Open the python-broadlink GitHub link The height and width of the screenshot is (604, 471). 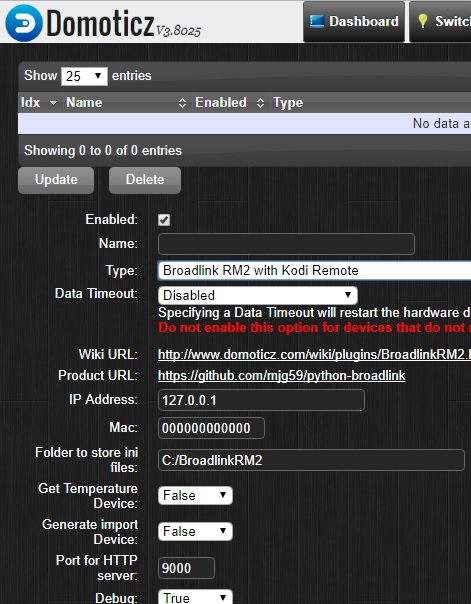pyautogui.click(x=282, y=376)
